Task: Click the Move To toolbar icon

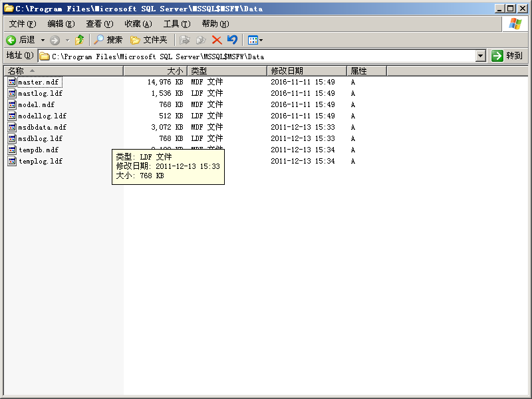Action: [185, 40]
